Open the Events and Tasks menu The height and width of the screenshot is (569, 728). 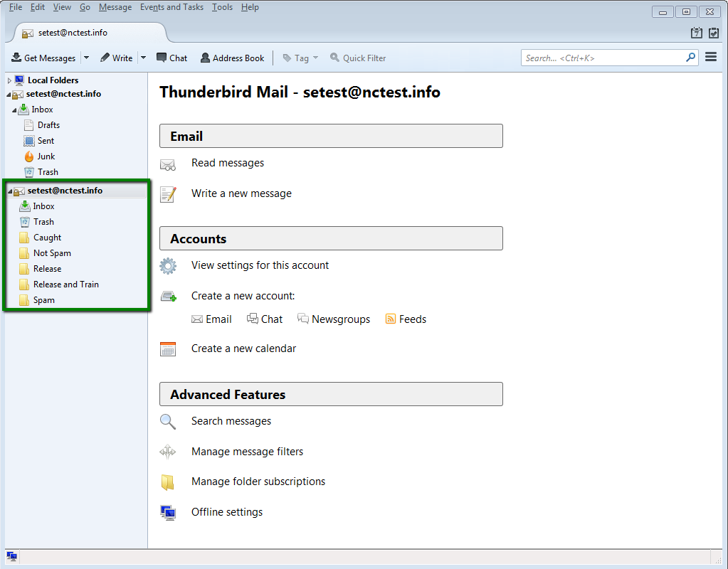click(172, 7)
